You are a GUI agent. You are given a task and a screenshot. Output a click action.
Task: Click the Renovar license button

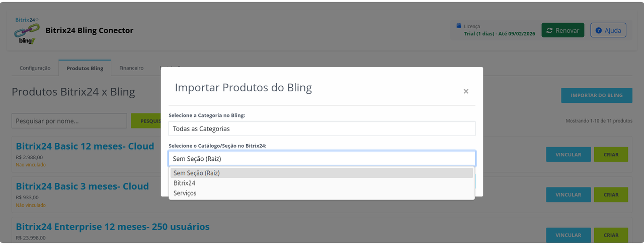[x=562, y=30]
